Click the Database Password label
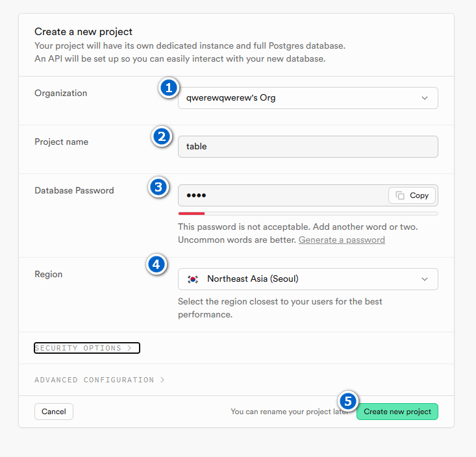 click(74, 191)
